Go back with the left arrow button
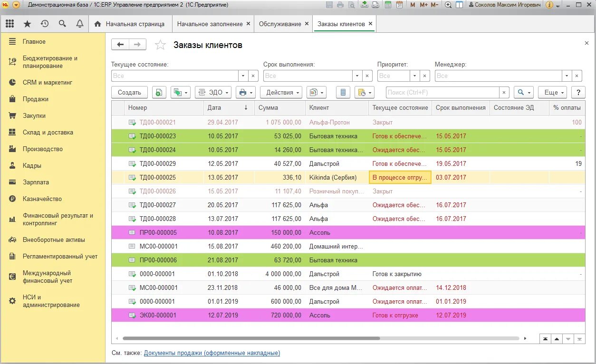This screenshot has height=364, width=596. point(120,45)
